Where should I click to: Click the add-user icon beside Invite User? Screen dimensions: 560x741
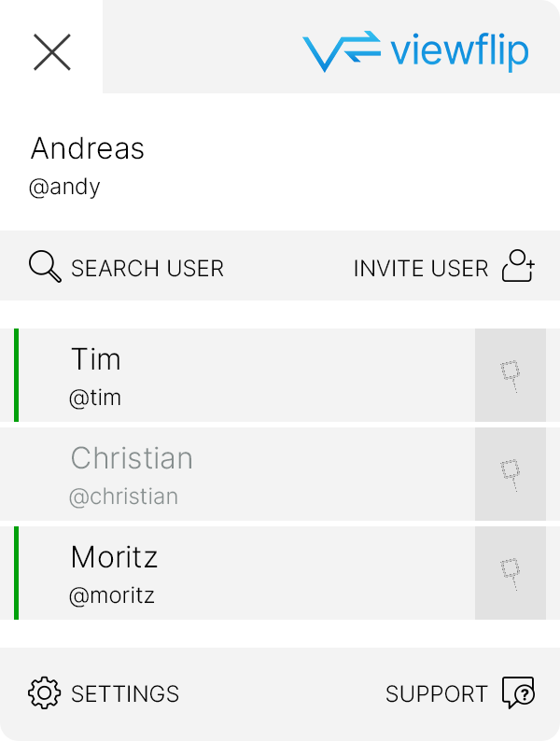(518, 267)
